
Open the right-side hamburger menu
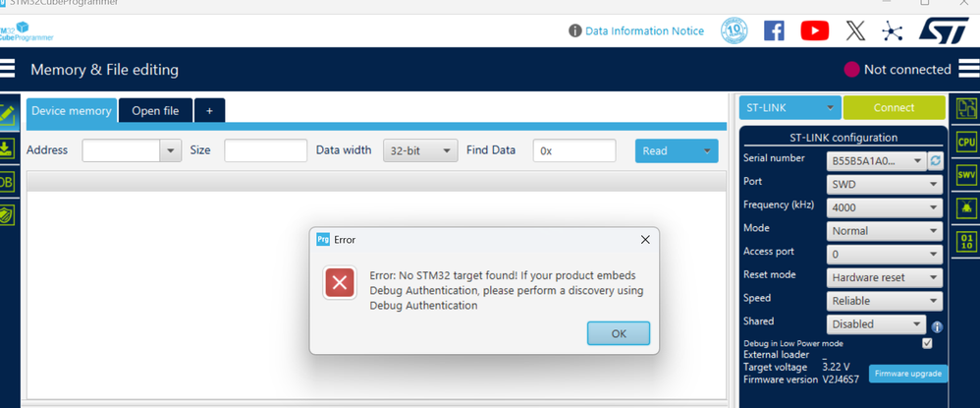(x=968, y=68)
